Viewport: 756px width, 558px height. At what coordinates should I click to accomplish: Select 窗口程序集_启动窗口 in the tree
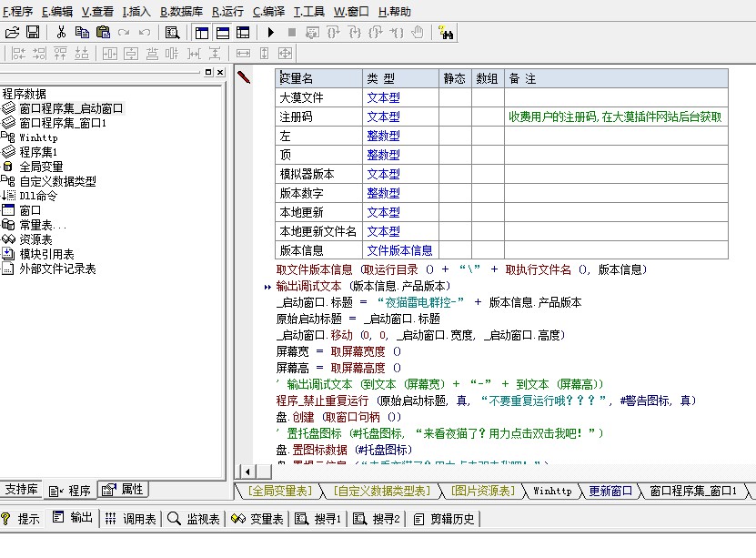[71, 108]
